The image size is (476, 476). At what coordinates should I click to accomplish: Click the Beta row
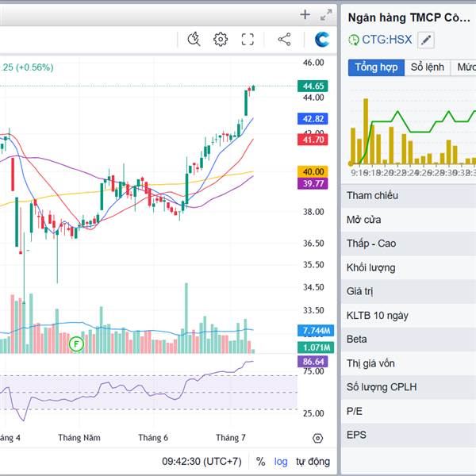409,340
